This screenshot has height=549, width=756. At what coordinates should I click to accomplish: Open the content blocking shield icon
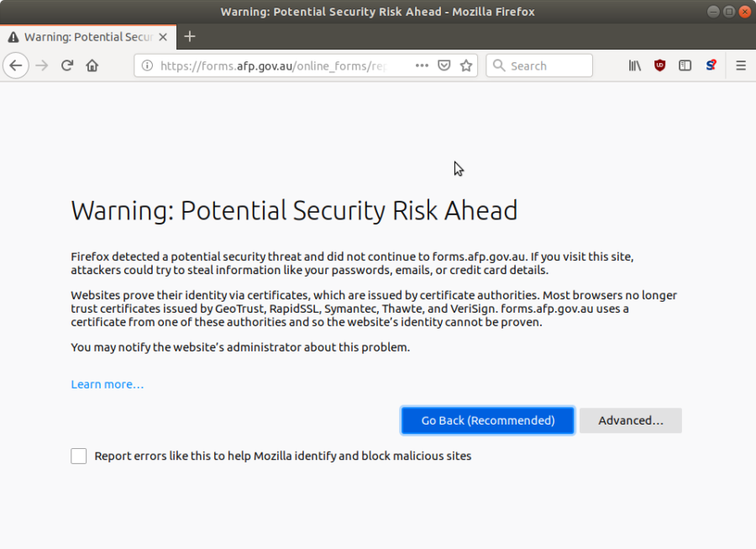[x=444, y=65]
